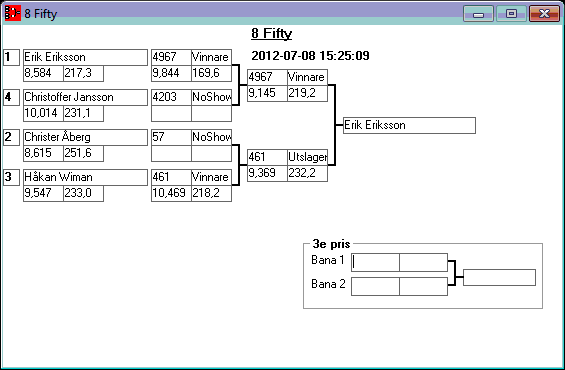The width and height of the screenshot is (565, 370).
Task: Click the red app icon in title bar
Action: (x=12, y=13)
